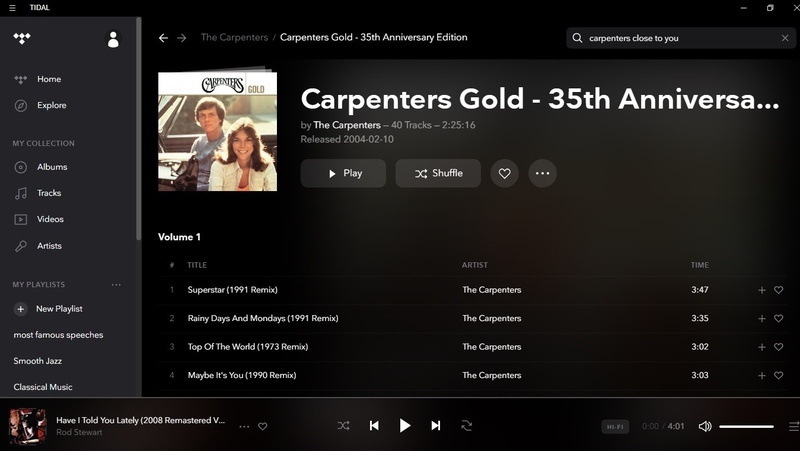Favorite the now playing track
The image size is (800, 451).
point(263,426)
